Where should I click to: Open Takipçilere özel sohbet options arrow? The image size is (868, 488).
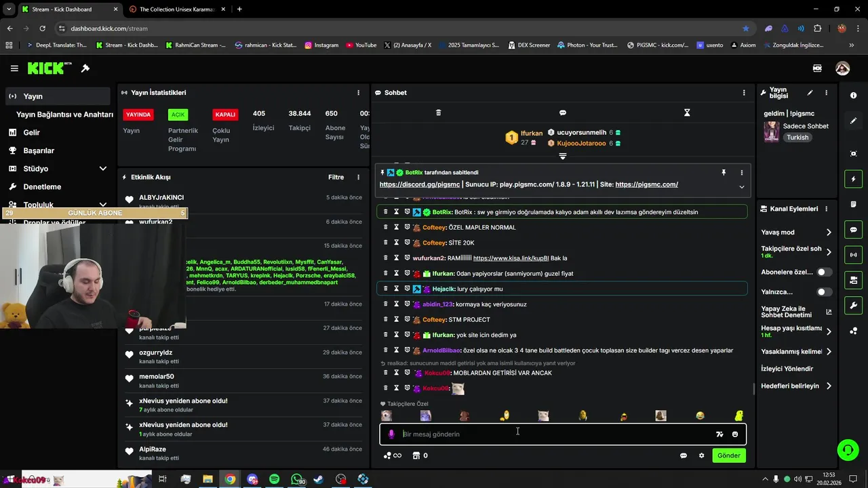click(x=829, y=252)
